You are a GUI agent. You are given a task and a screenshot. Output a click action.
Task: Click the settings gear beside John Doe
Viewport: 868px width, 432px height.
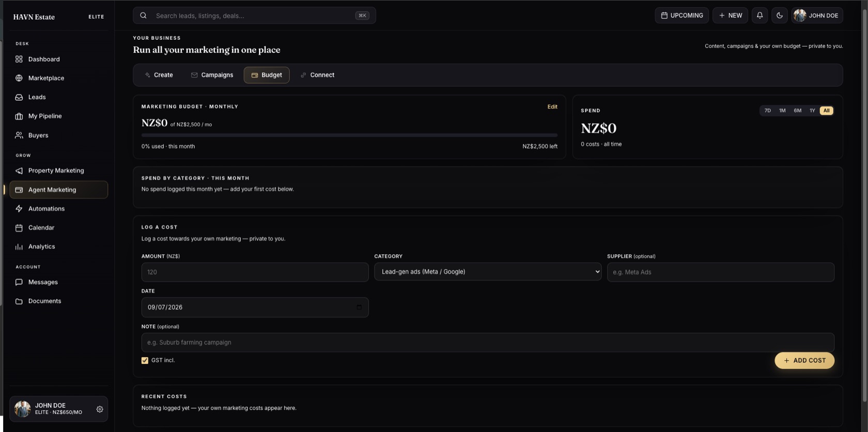click(x=100, y=409)
